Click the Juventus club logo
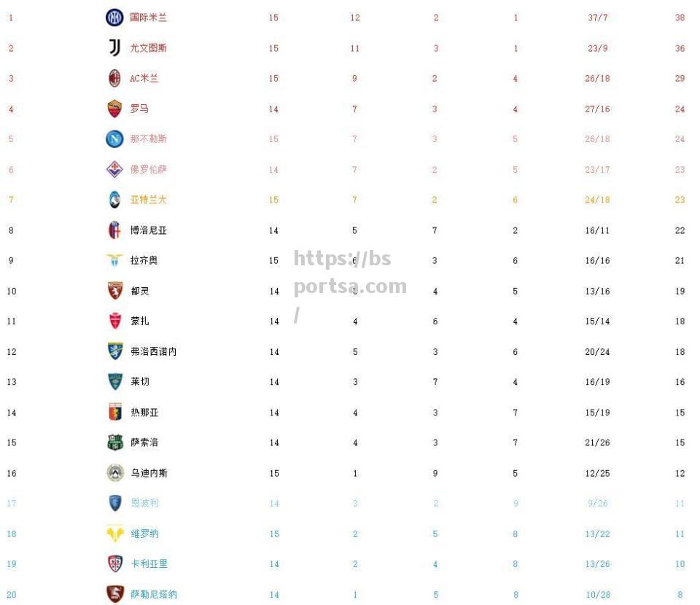700x605 pixels. pyautogui.click(x=114, y=47)
